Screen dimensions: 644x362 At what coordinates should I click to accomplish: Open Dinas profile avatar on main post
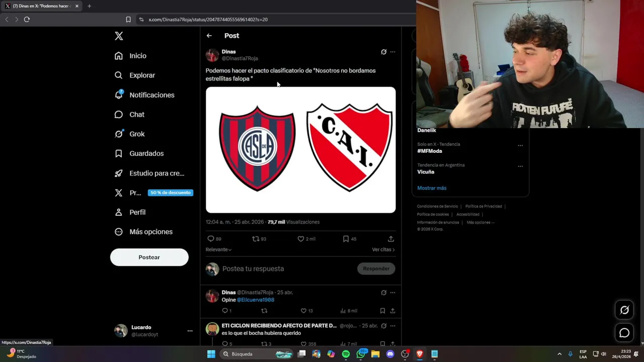click(x=212, y=55)
